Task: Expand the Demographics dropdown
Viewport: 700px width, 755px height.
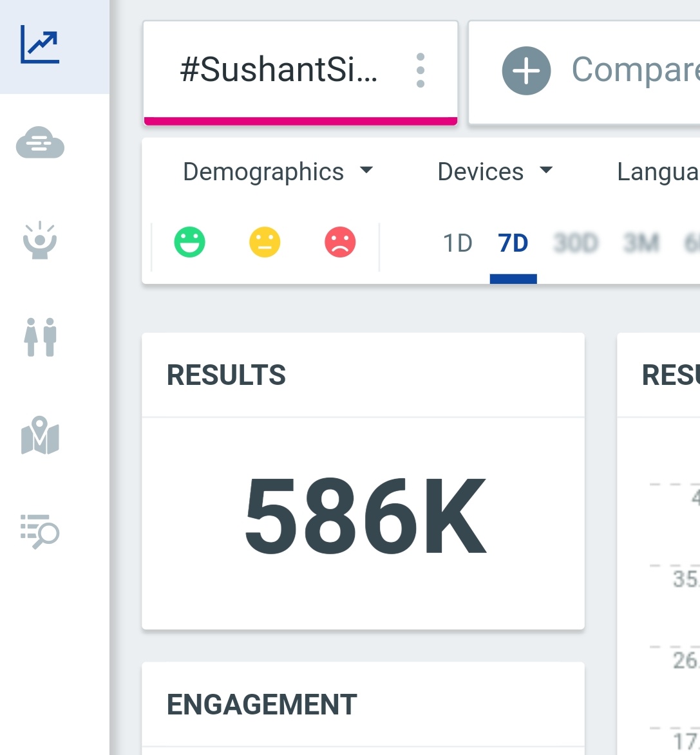Action: (x=278, y=171)
